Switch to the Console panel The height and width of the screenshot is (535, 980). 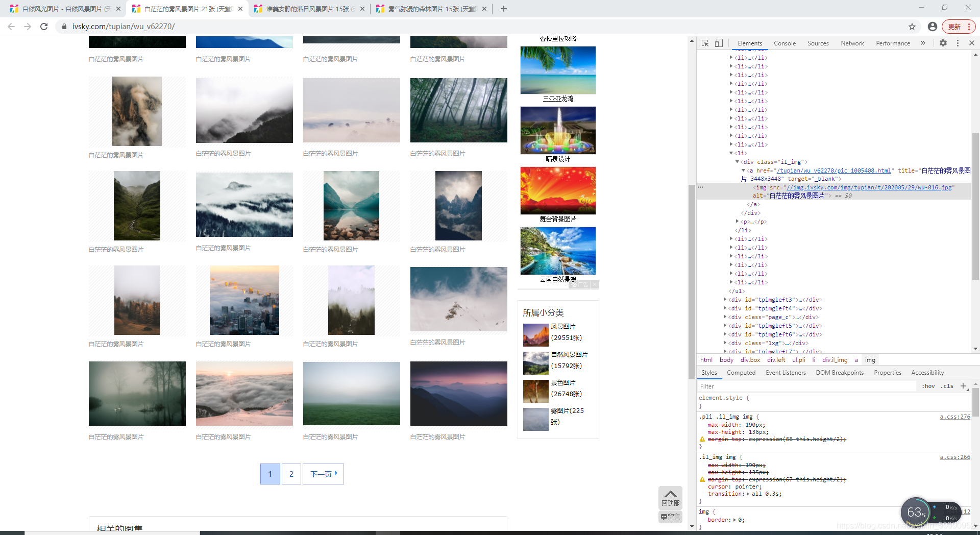tap(785, 43)
